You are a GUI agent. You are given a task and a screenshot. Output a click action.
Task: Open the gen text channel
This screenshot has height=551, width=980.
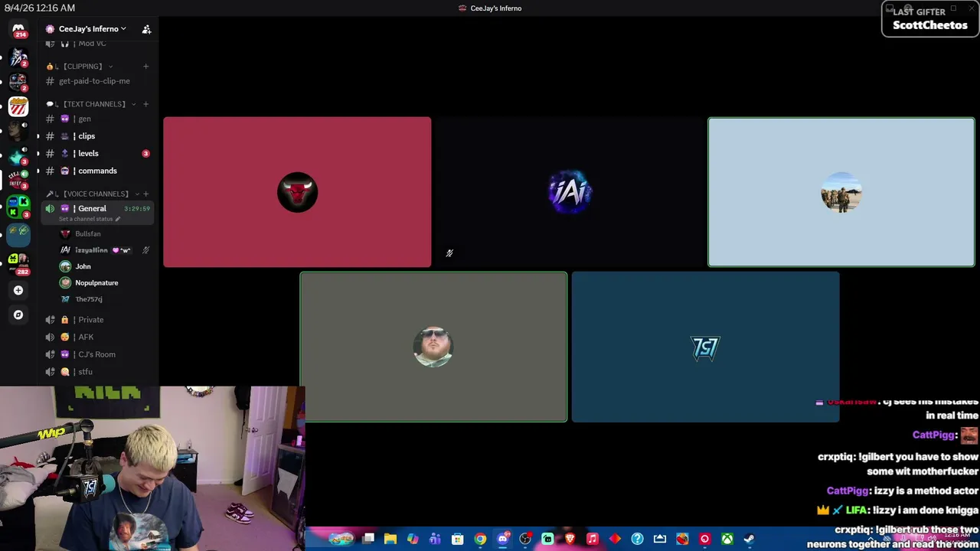tap(98, 119)
